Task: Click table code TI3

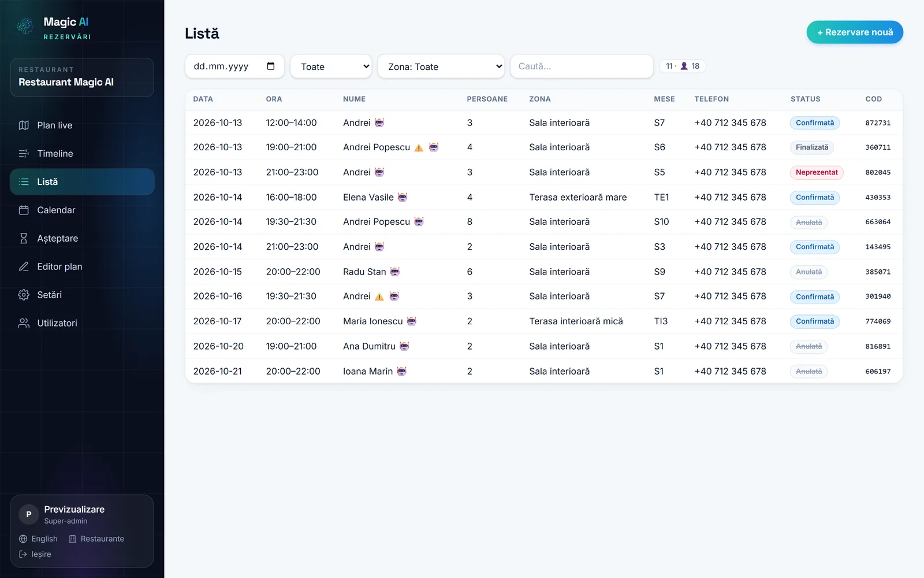Action: [661, 321]
